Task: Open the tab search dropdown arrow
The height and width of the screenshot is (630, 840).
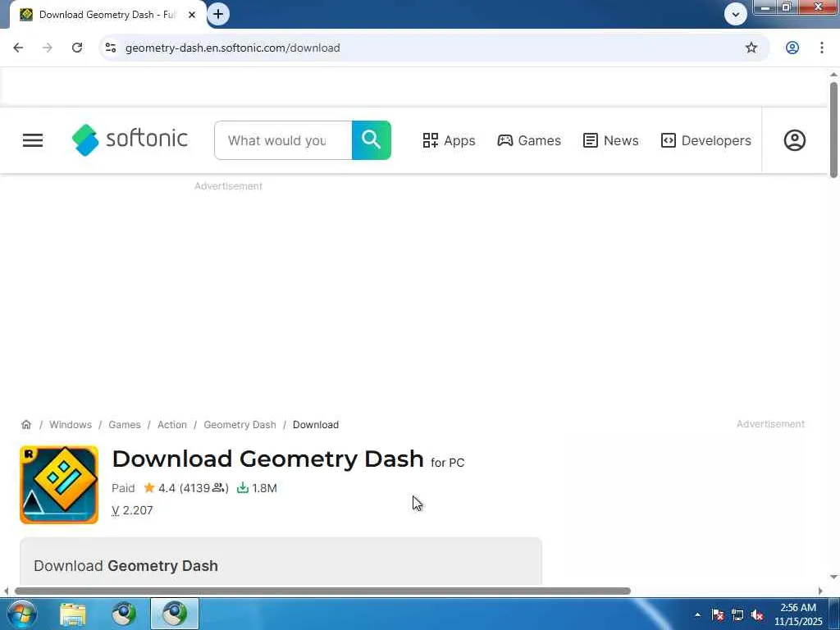Action: (736, 15)
